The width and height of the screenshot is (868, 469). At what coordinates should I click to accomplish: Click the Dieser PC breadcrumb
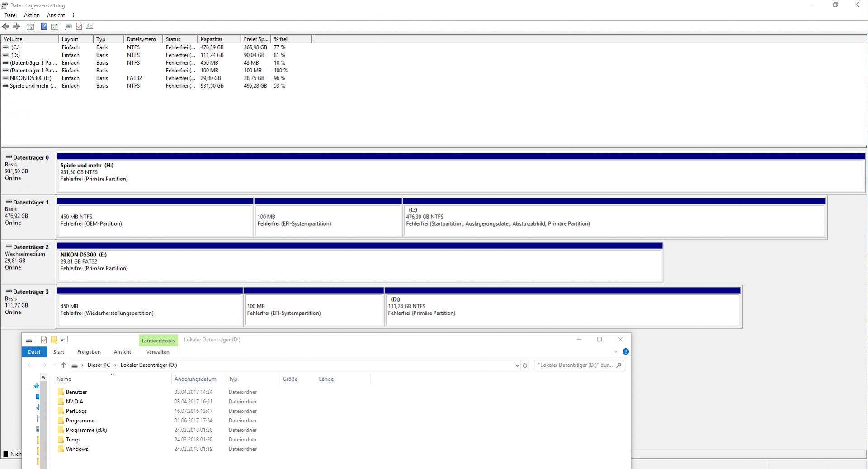99,365
